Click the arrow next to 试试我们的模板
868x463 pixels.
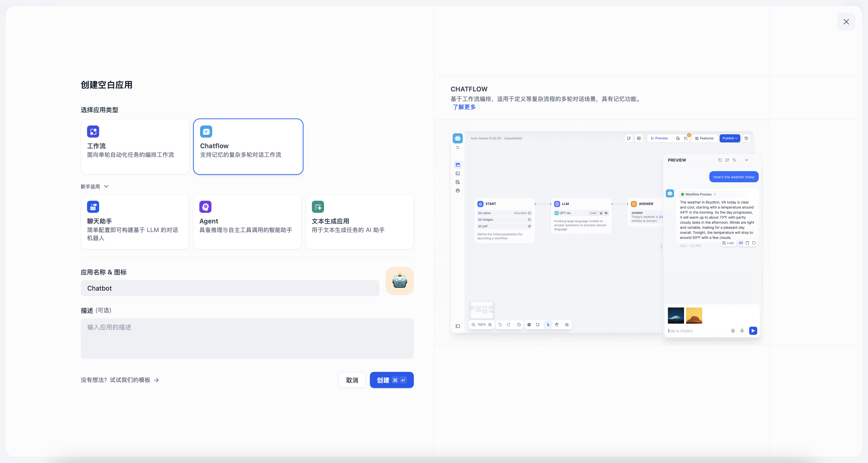click(x=156, y=380)
